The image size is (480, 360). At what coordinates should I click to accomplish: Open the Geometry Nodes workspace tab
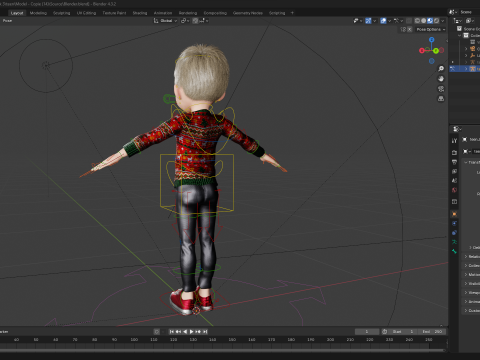point(248,13)
